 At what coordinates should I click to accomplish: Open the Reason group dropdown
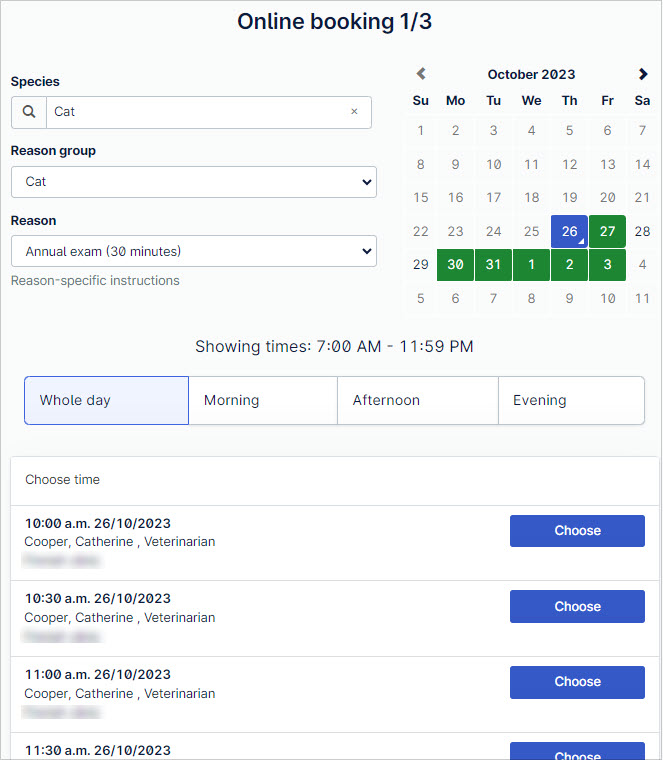(194, 182)
